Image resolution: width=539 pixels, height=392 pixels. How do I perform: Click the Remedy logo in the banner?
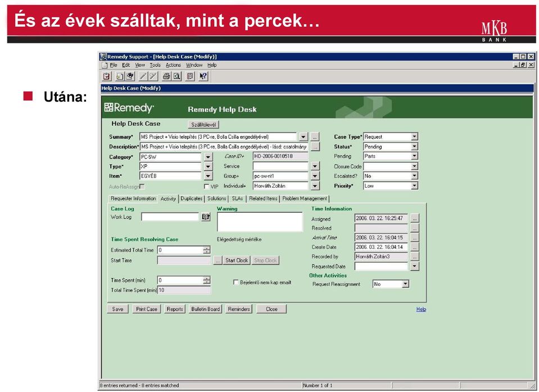coord(129,108)
